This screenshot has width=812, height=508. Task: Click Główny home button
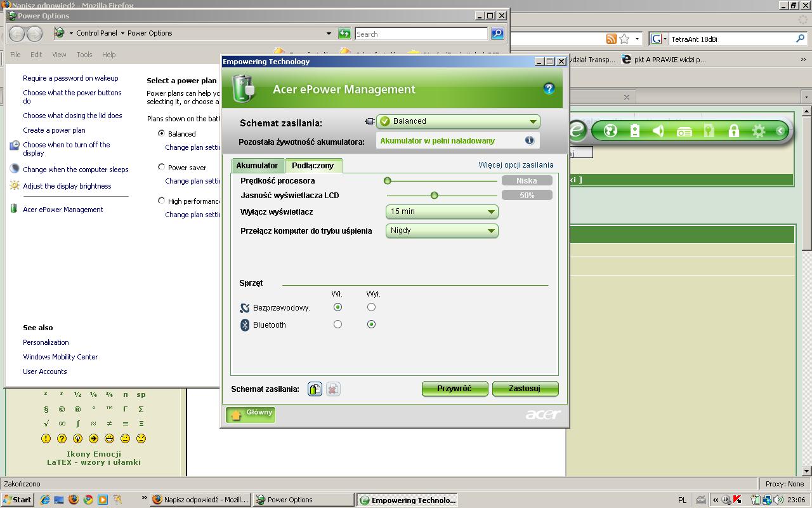(x=251, y=414)
